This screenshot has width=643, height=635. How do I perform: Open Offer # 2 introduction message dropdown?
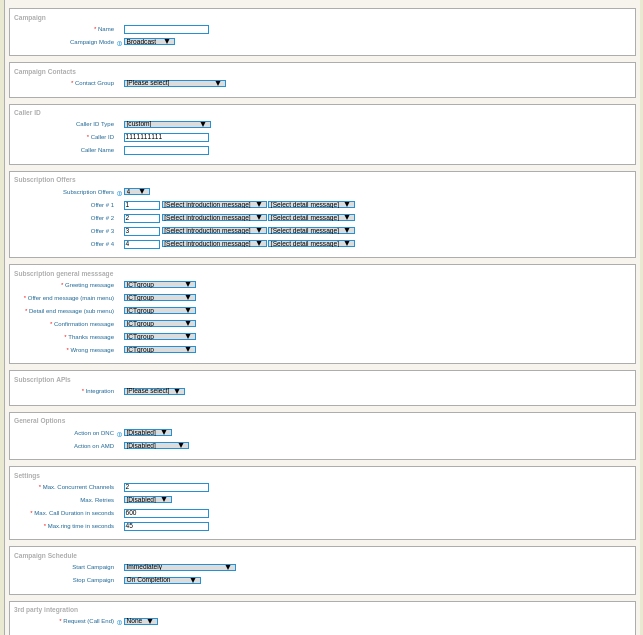(214, 217)
